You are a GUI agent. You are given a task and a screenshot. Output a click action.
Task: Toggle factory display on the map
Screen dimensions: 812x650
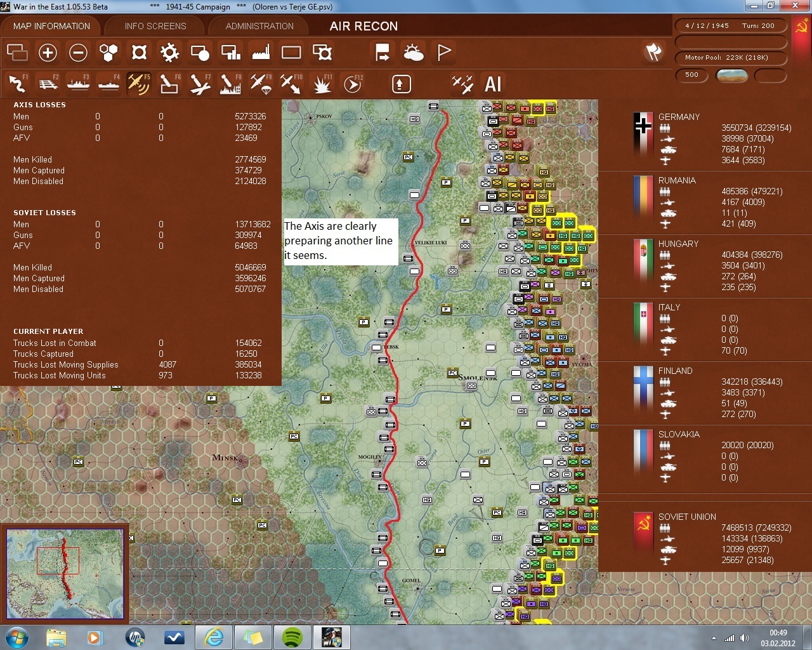[x=261, y=53]
